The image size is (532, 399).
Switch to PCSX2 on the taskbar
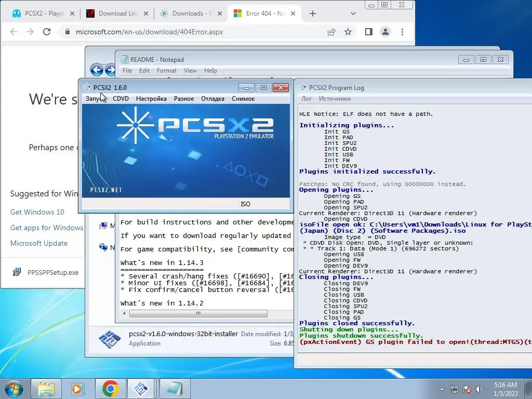[x=141, y=389]
